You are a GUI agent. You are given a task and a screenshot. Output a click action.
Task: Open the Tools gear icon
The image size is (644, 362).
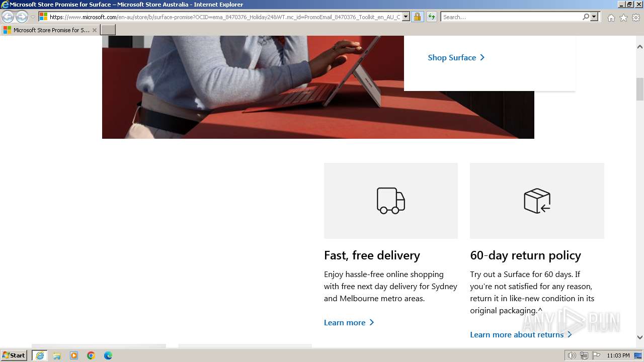[x=636, y=18]
